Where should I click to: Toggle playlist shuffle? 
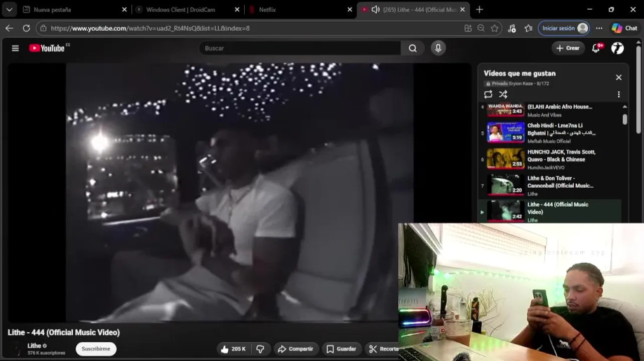(x=503, y=94)
